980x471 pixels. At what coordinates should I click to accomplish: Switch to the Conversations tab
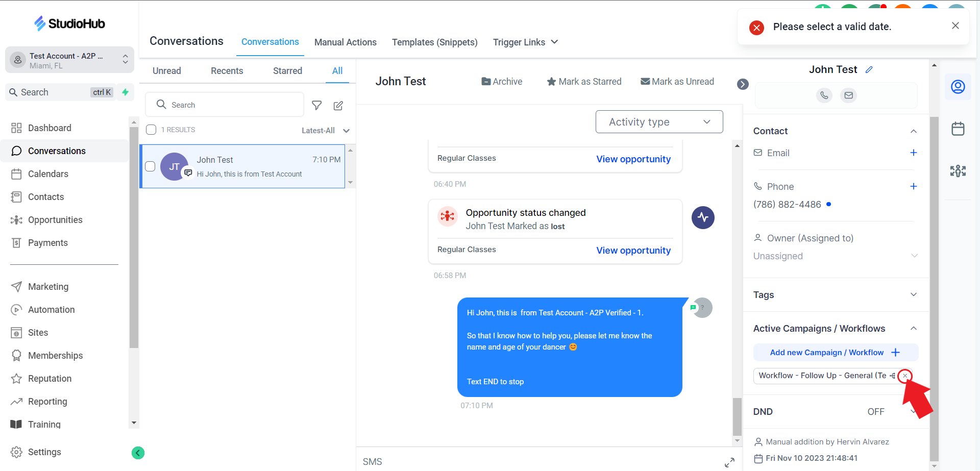click(270, 42)
